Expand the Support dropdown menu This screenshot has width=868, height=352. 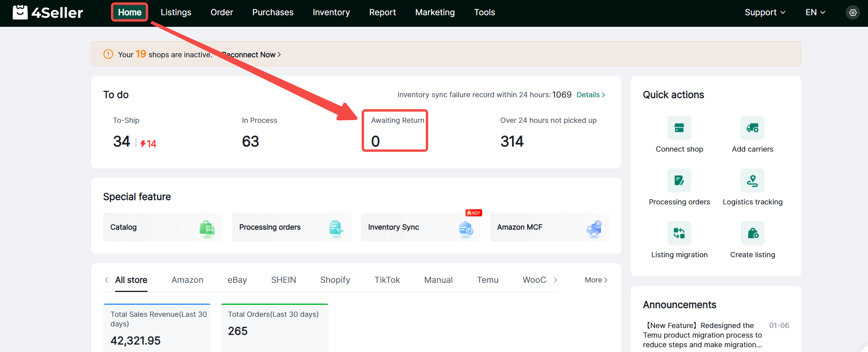(x=764, y=12)
